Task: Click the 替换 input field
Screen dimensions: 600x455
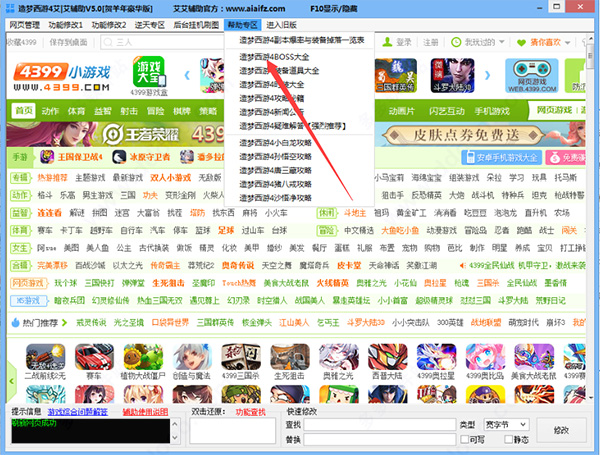Action: pyautogui.click(x=380, y=439)
